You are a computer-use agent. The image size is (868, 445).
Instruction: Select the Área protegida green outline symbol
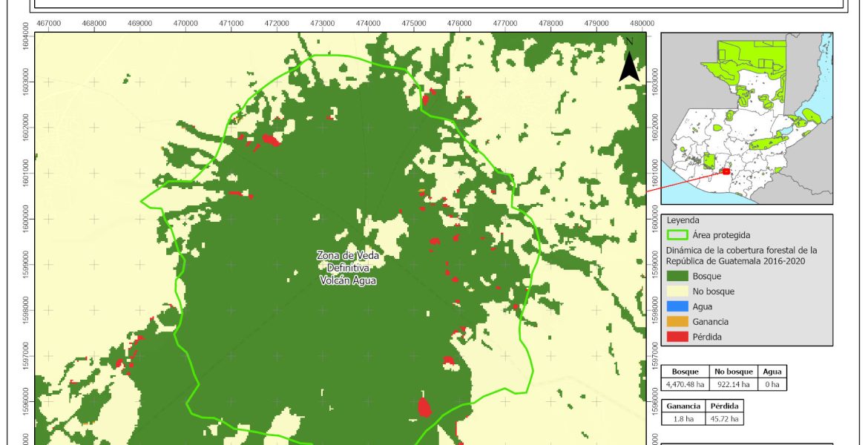coord(677,235)
